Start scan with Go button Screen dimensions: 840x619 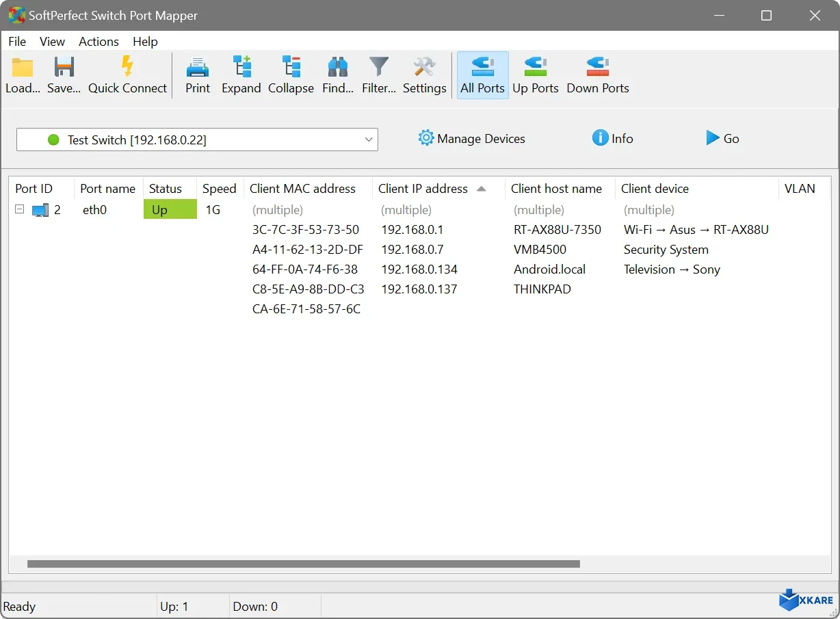point(722,138)
